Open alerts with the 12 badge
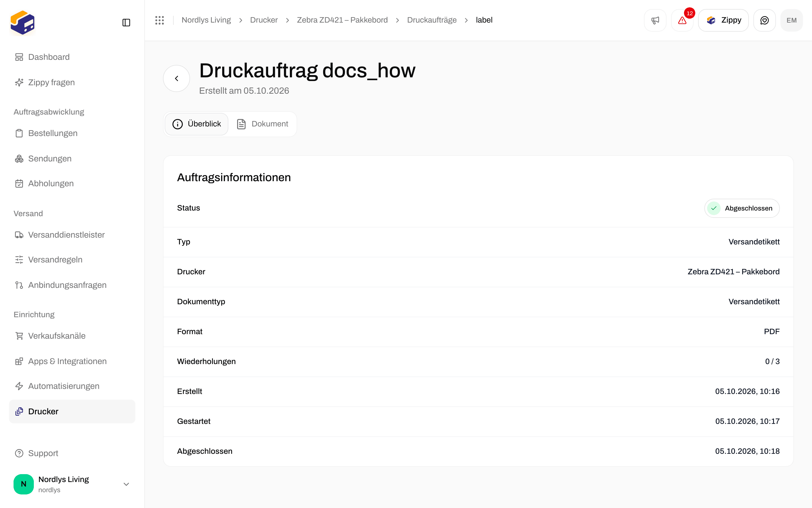 [682, 20]
